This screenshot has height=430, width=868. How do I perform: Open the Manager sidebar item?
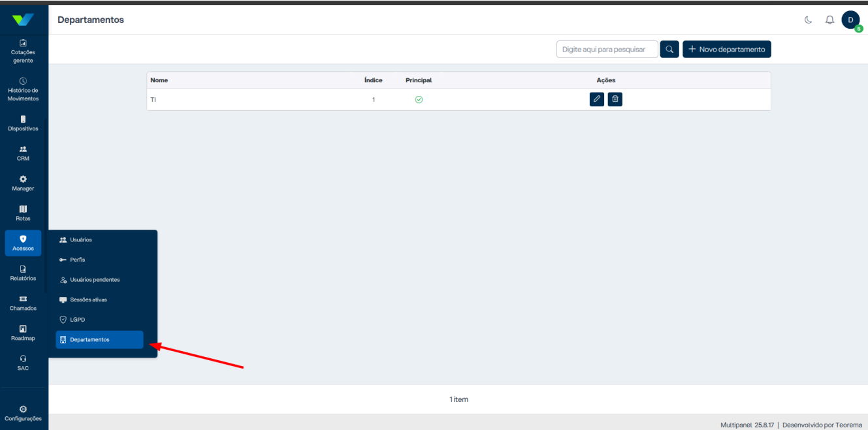click(23, 183)
